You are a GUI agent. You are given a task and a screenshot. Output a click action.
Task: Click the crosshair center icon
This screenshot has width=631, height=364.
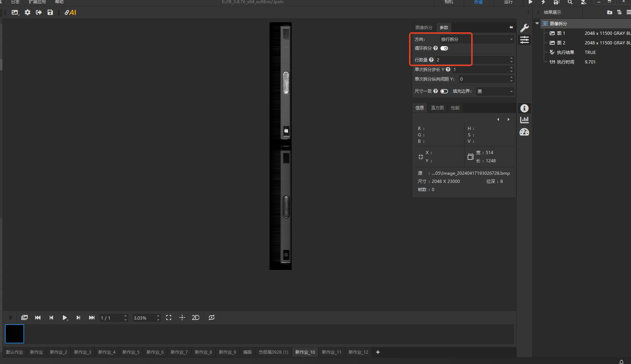click(x=182, y=318)
